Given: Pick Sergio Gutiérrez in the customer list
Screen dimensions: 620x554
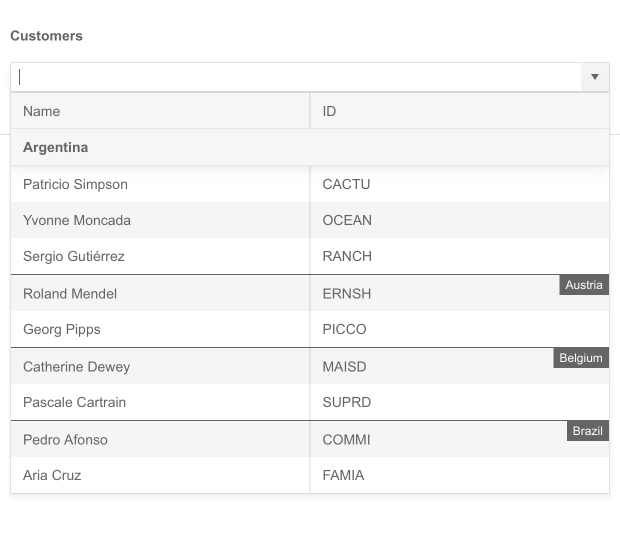Looking at the screenshot, I should point(74,256).
